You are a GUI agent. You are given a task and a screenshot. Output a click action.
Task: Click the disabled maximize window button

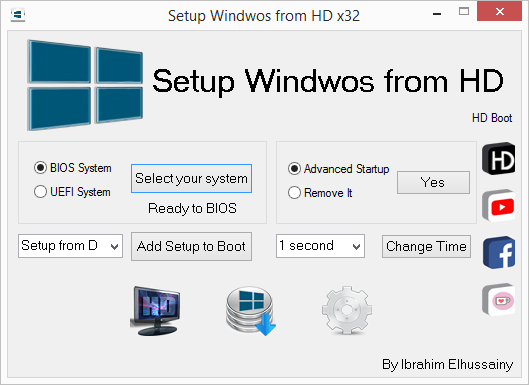pyautogui.click(x=464, y=11)
